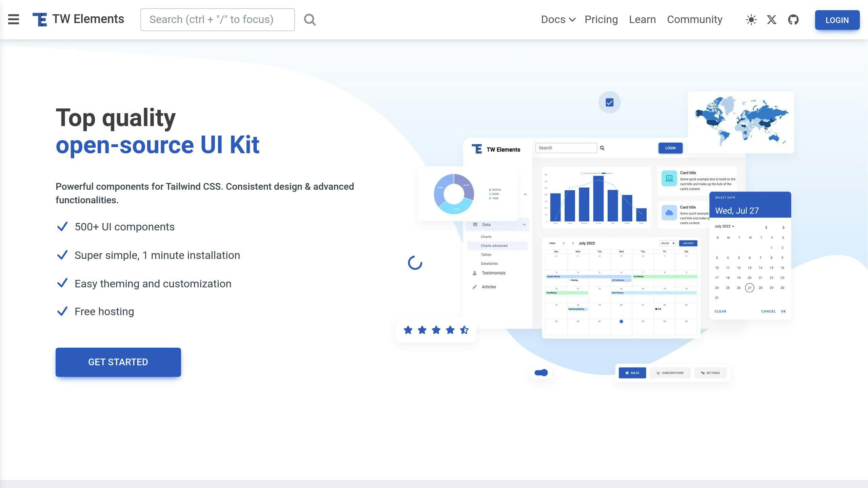This screenshot has height=488, width=868.
Task: Click the star rating widget in illustration
Action: (436, 330)
